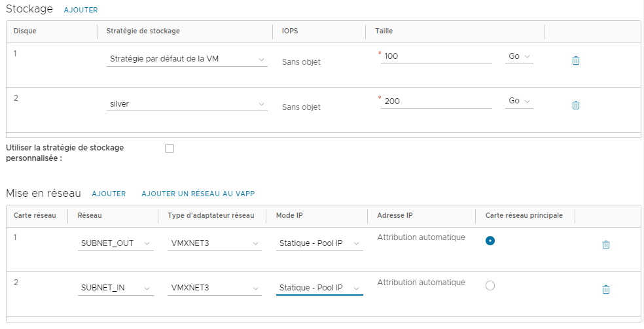Enable custom storage strategy checkbox
The height and width of the screenshot is (329, 644).
[170, 148]
